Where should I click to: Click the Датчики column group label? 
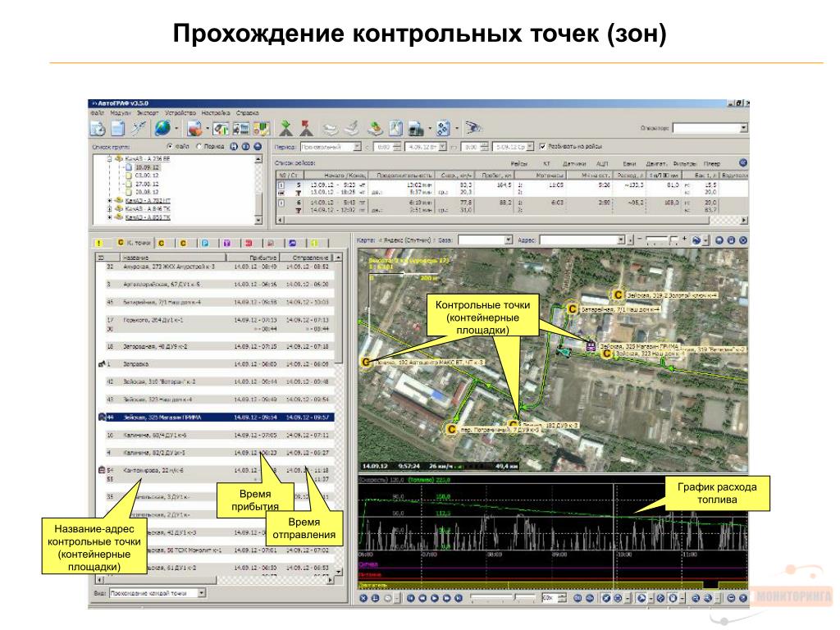pyautogui.click(x=574, y=163)
